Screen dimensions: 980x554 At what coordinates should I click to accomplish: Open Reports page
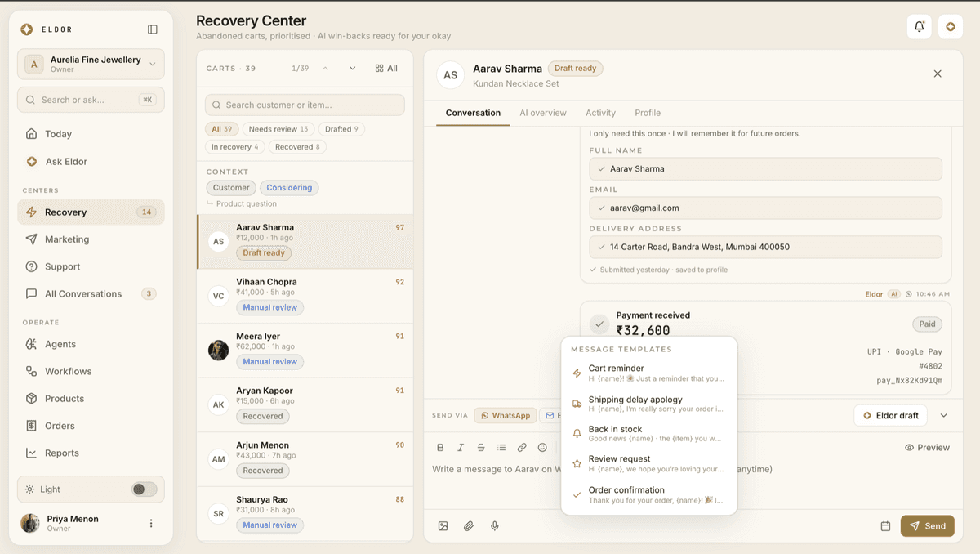coord(91,453)
